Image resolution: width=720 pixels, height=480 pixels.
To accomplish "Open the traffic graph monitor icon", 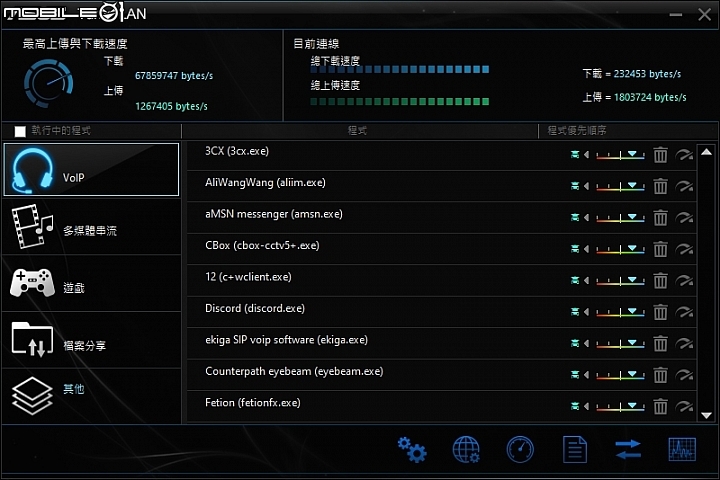I will point(682,449).
